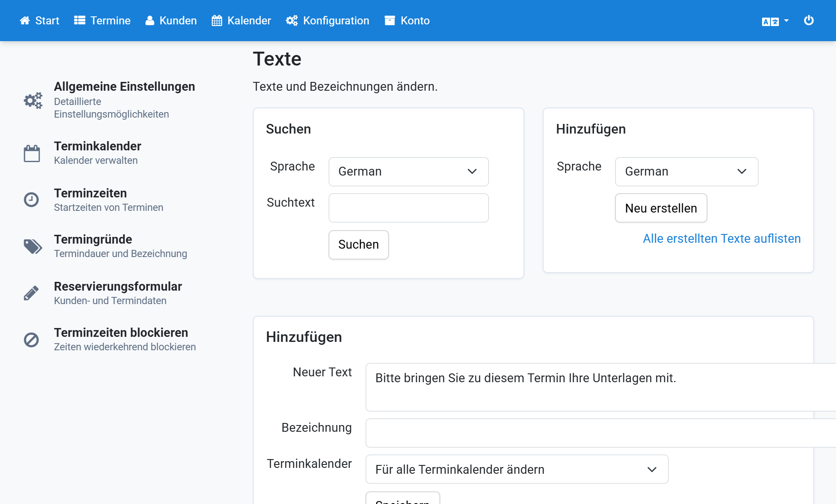Go to Termine in the navbar
The height and width of the screenshot is (504, 836).
(102, 21)
